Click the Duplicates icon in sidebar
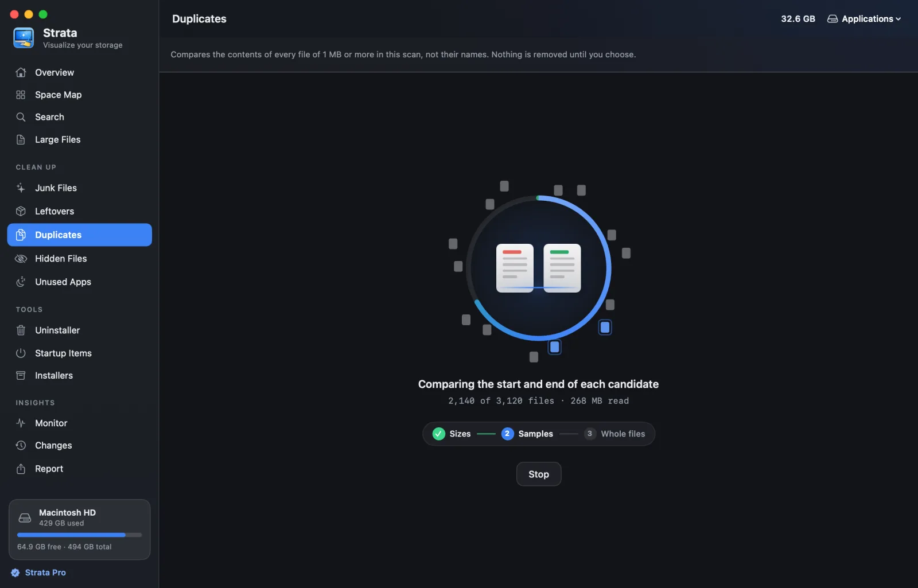 point(21,235)
